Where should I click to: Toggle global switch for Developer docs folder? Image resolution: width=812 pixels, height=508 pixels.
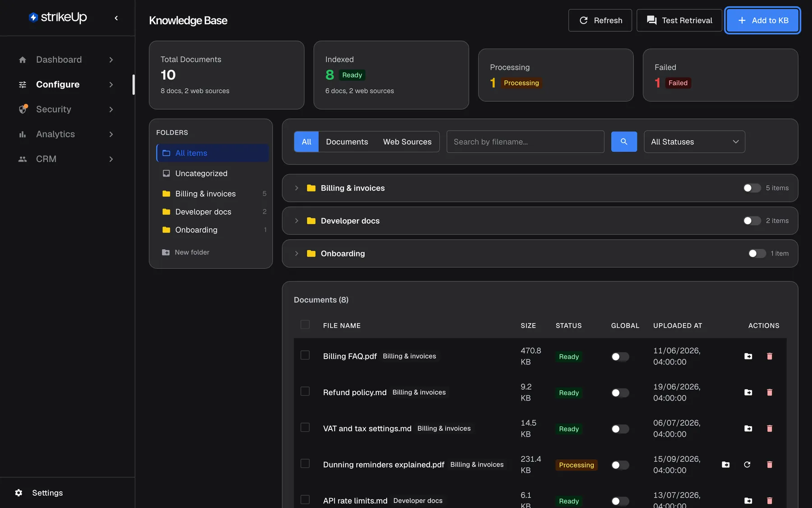752,221
